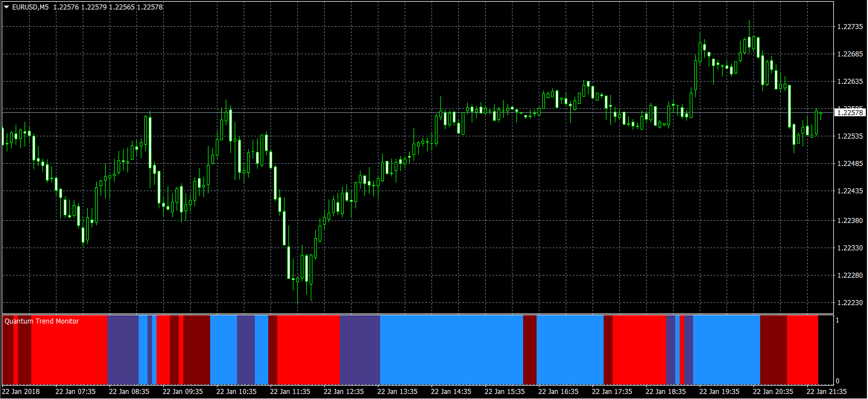Select the purple trend block near 08:35

tap(122, 350)
